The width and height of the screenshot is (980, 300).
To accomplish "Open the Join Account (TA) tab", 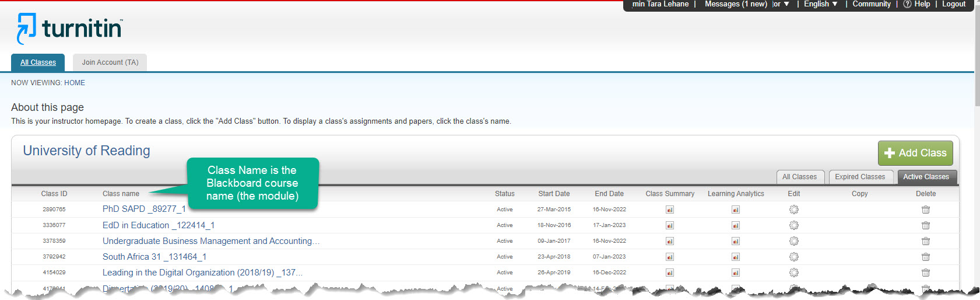I will (x=110, y=62).
